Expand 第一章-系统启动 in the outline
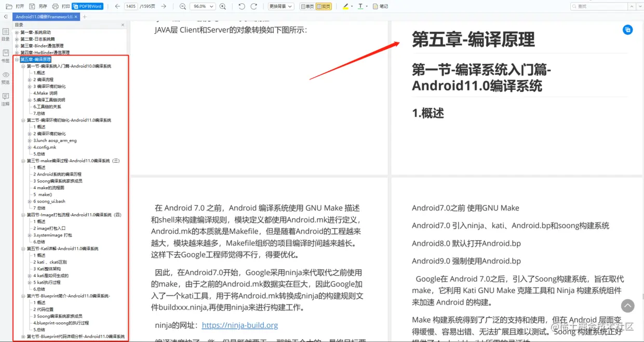Viewport: 644px width, 342px height. click(x=17, y=32)
